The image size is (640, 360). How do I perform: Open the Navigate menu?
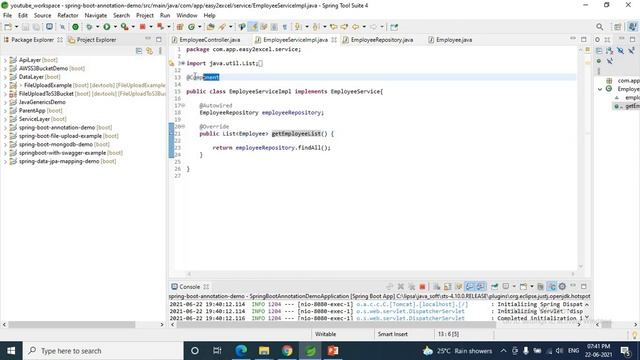tap(96, 16)
